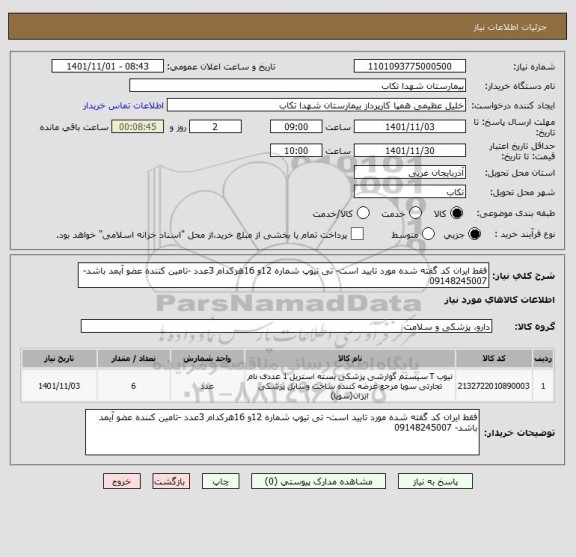Click the response time 09:00 field
Screen dimensions: 576x557
point(296,127)
